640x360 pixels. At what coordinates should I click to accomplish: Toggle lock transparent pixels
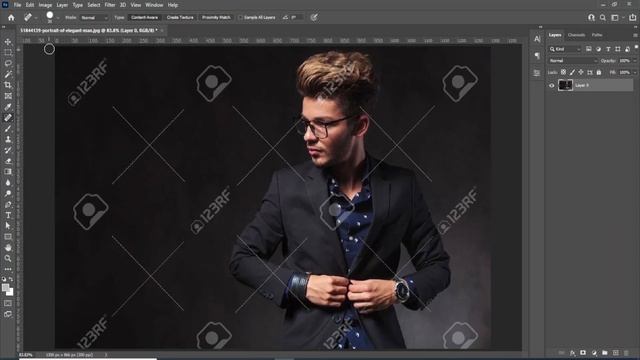tap(563, 72)
